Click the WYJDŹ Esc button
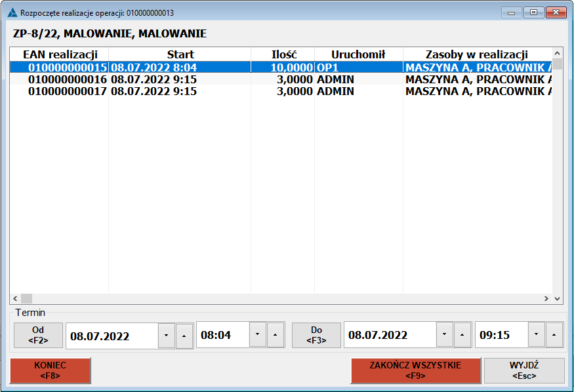Image resolution: width=574 pixels, height=392 pixels. click(524, 370)
